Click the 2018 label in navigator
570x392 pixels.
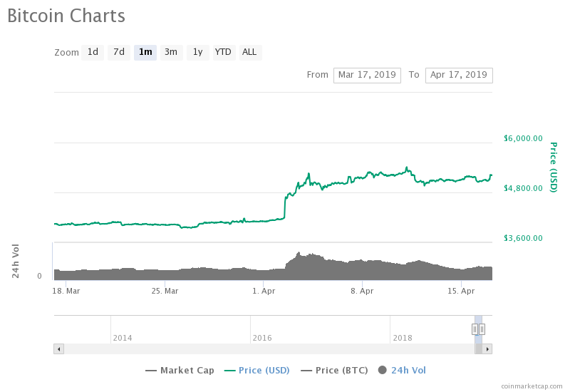[403, 338]
